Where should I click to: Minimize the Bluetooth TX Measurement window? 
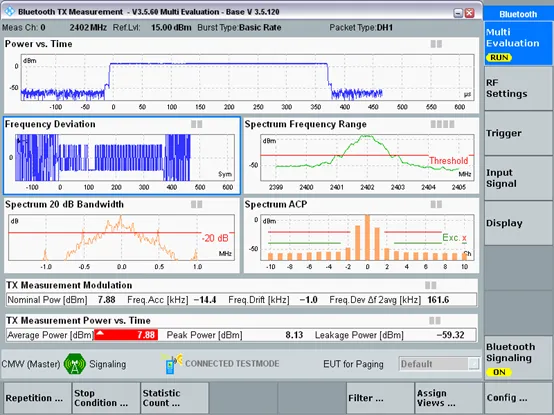(x=458, y=13)
